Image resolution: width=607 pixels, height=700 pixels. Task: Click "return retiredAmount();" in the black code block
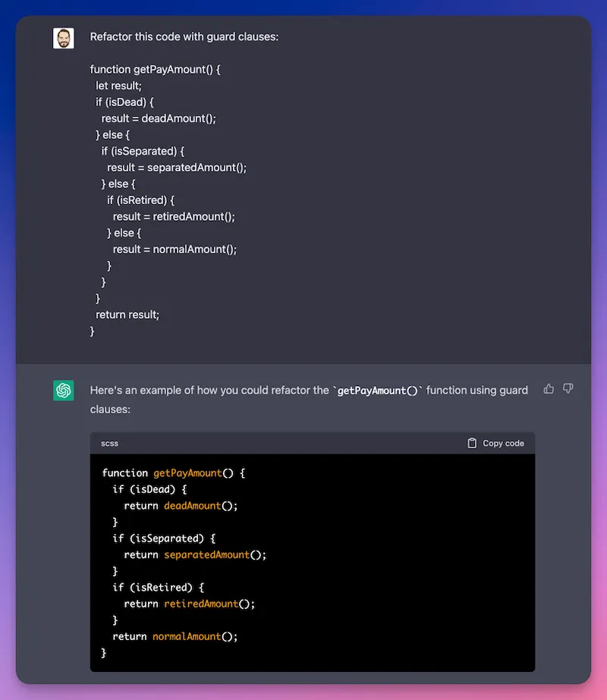pos(190,604)
